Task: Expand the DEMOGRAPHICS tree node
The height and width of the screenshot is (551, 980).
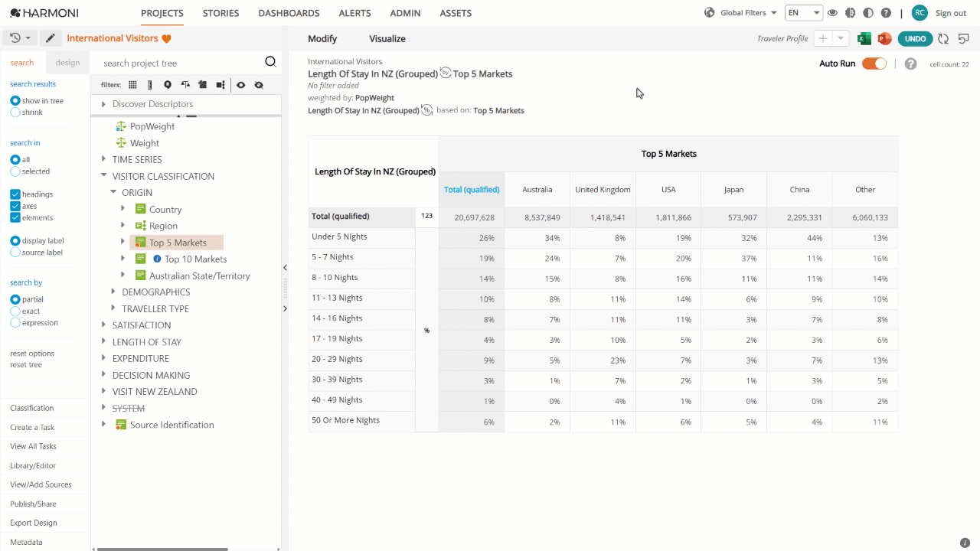Action: click(113, 292)
